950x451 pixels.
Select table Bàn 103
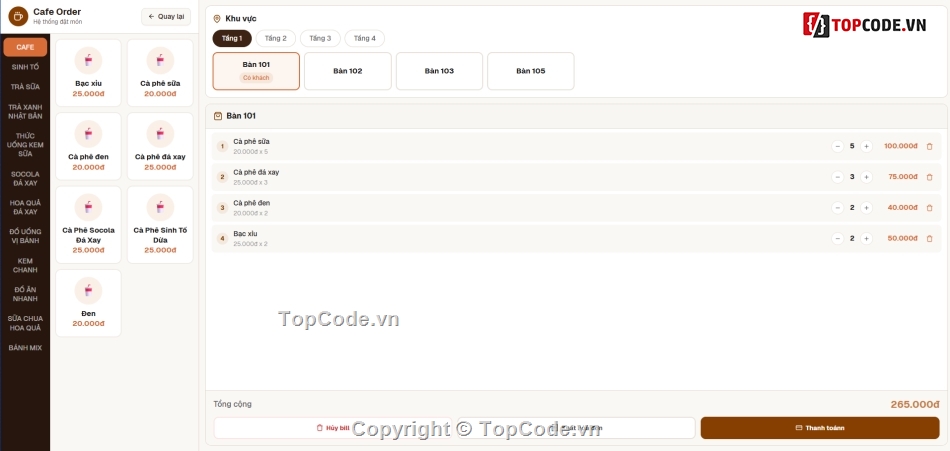(439, 71)
